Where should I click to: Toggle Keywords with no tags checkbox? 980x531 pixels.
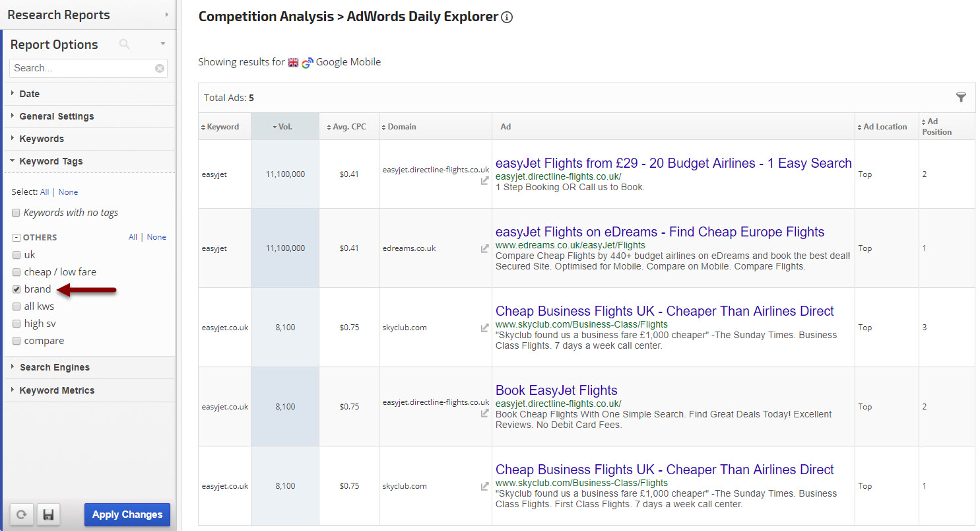pyautogui.click(x=16, y=213)
